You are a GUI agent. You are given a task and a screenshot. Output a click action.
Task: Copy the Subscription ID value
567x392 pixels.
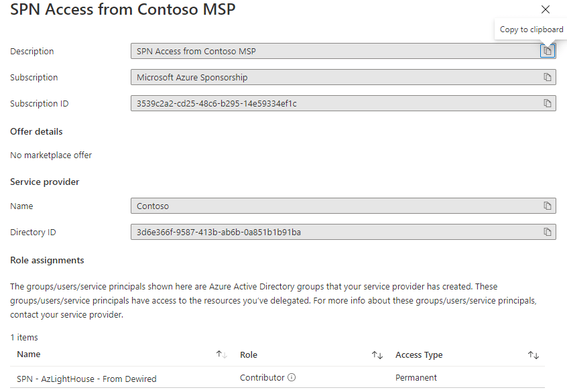click(x=548, y=104)
